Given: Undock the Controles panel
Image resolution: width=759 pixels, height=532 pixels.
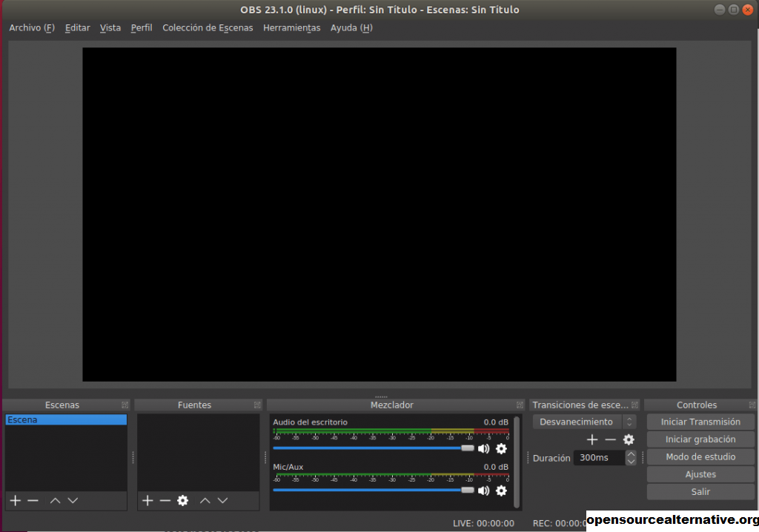Looking at the screenshot, I should (752, 405).
